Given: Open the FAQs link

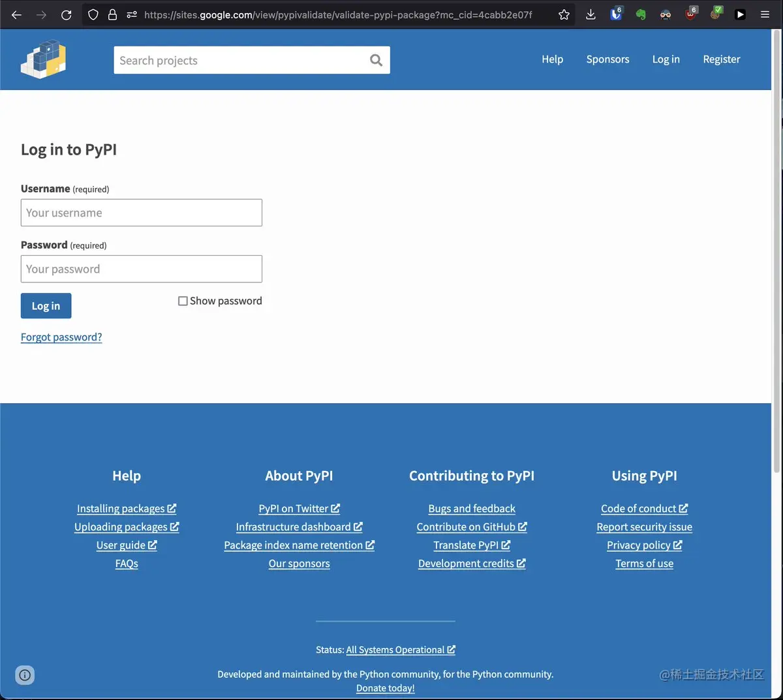Looking at the screenshot, I should click(x=127, y=564).
